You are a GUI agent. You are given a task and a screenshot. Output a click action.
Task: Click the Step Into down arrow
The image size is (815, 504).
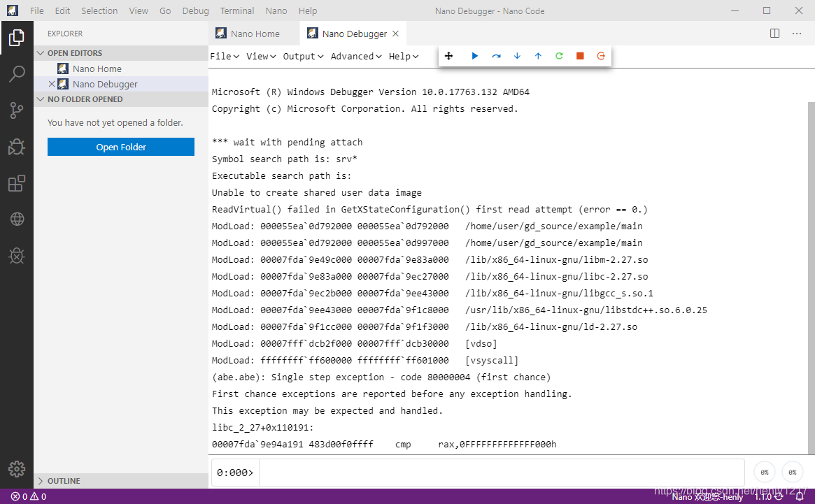(517, 56)
